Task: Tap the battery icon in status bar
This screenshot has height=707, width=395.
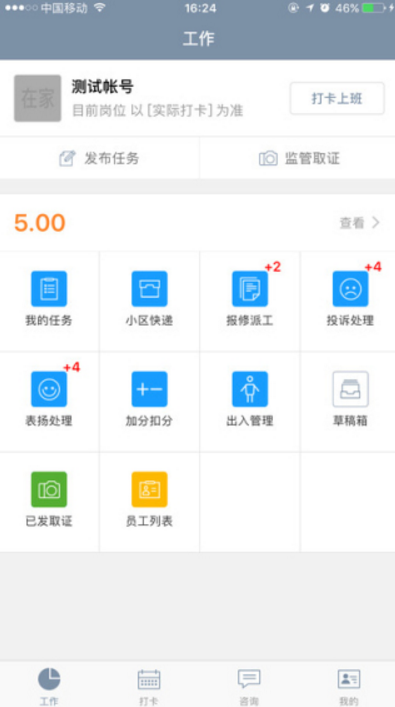Action: coord(374,8)
